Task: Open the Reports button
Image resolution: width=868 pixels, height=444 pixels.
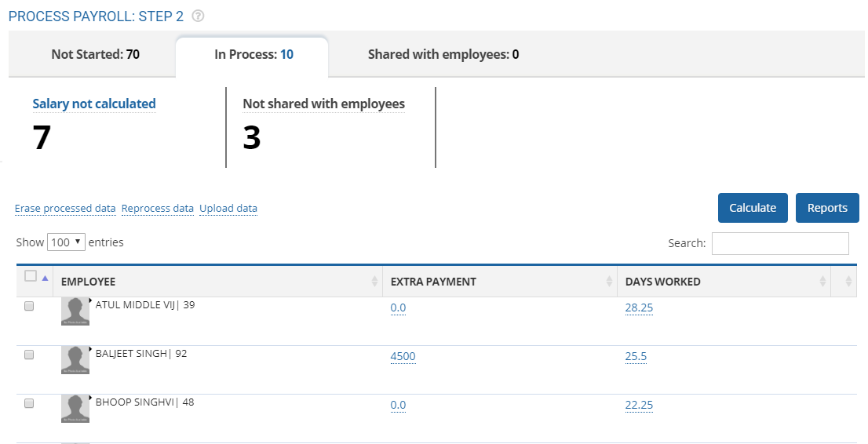Action: (x=827, y=208)
